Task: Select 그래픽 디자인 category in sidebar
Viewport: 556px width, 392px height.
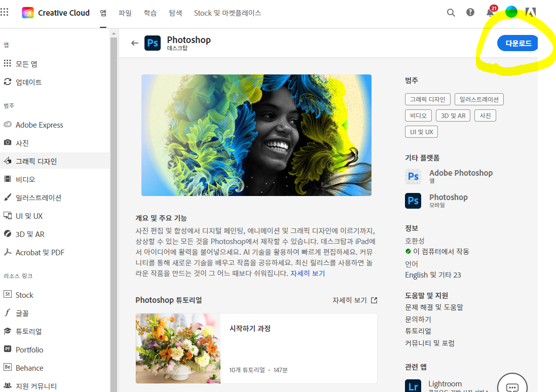Action: point(55,161)
